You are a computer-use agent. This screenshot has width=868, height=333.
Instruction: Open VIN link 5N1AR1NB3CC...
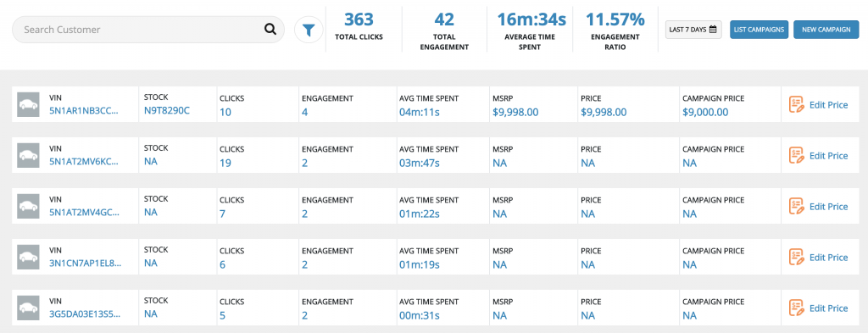(85, 111)
